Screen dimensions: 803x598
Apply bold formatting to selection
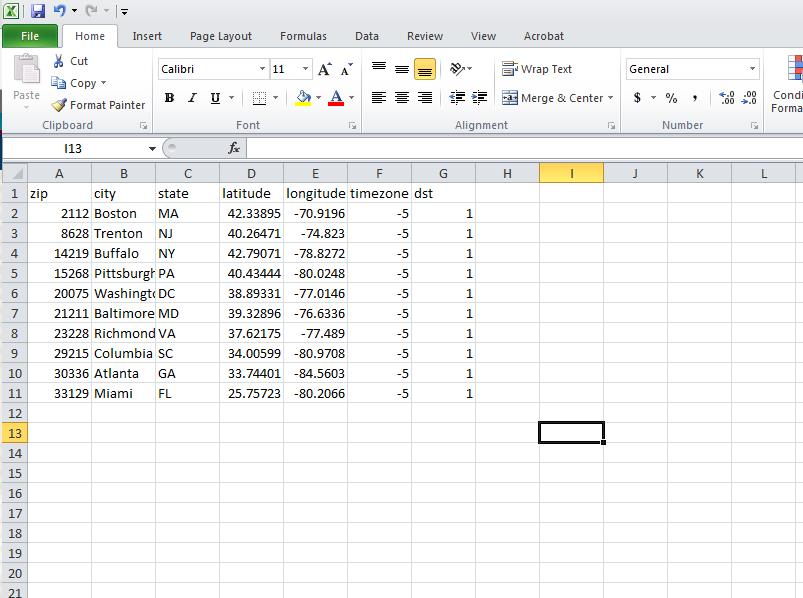(169, 97)
